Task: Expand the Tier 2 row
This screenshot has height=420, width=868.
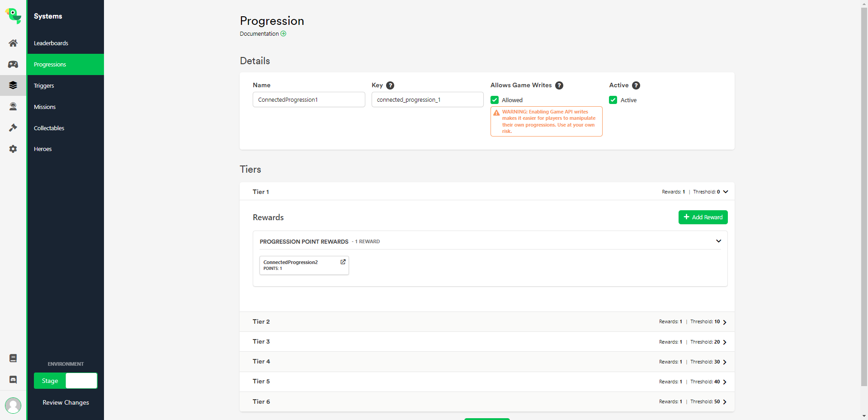Action: (x=724, y=322)
